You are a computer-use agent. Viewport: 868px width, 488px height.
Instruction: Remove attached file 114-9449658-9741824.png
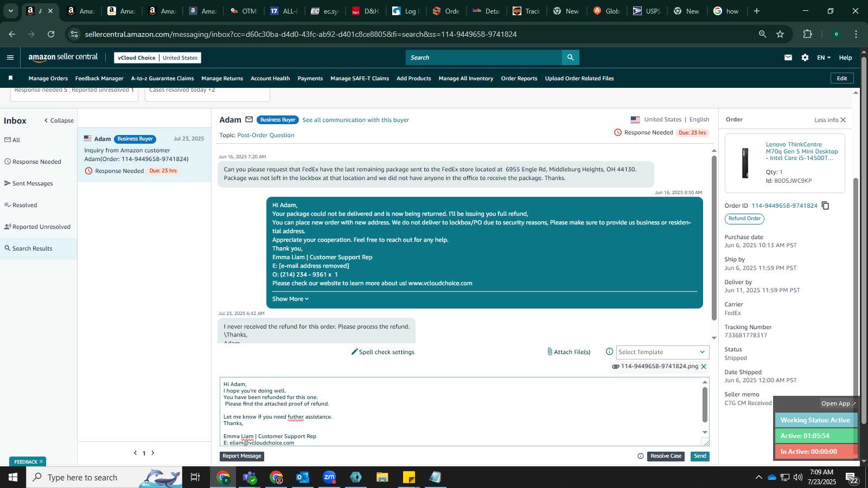(x=704, y=367)
